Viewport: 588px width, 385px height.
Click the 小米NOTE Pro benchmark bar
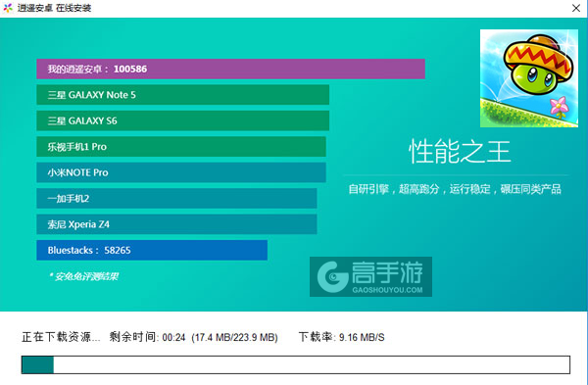tap(181, 172)
